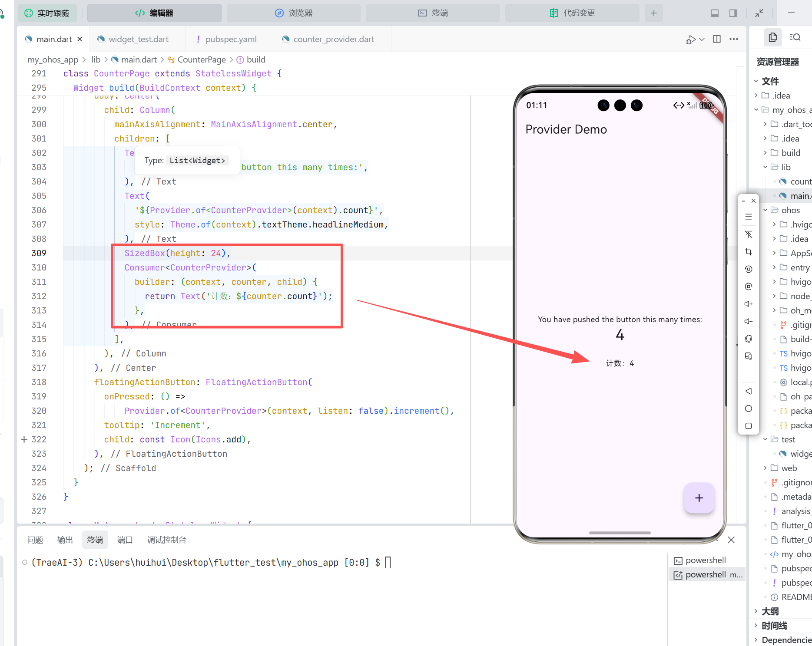
Task: Expand the web folder in explorer
Action: 765,468
